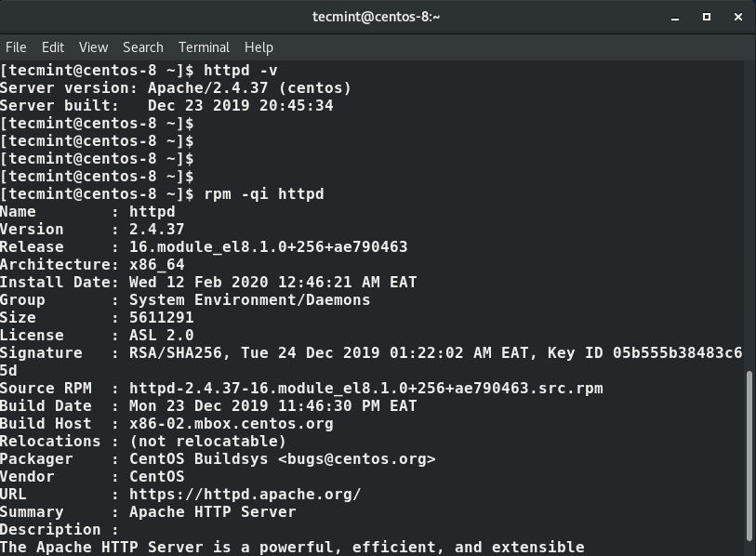Click the x86-02.mbox.centos.org build host
756x556 pixels.
tap(231, 424)
